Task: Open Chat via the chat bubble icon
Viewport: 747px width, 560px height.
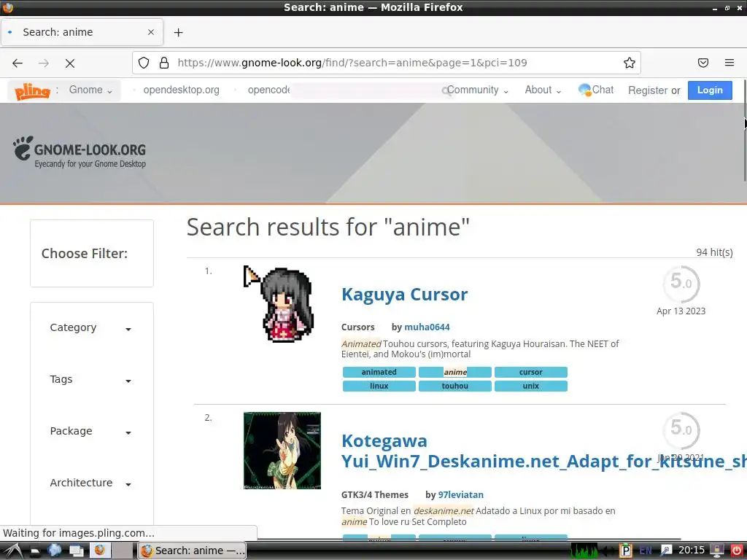Action: coord(584,90)
